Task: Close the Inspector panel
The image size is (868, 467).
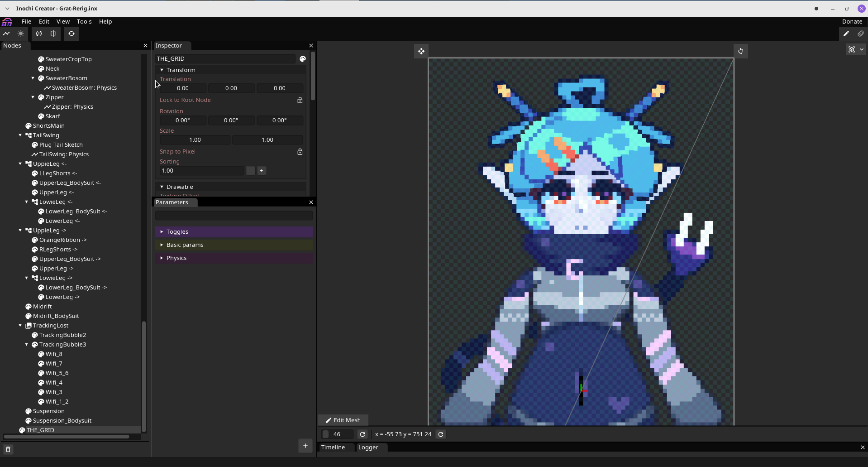Action: click(311, 46)
